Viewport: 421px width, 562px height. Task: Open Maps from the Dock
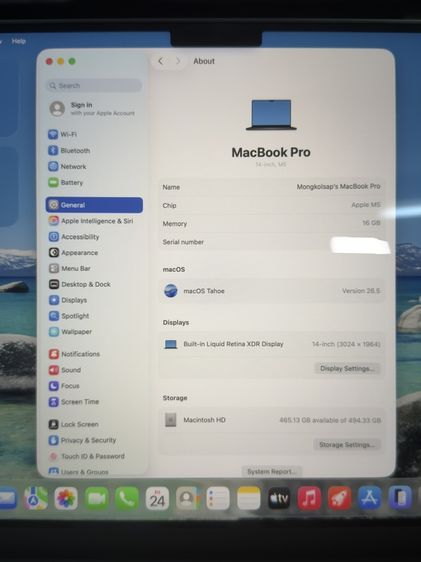36,498
